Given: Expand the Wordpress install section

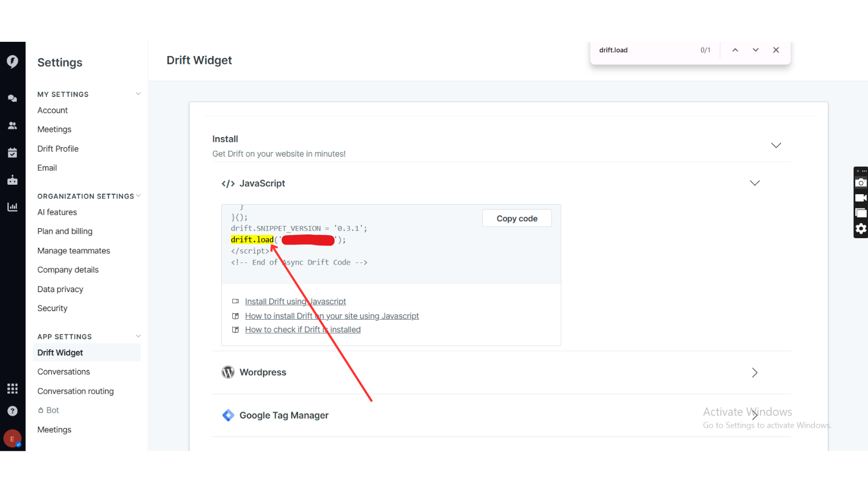Looking at the screenshot, I should point(755,373).
